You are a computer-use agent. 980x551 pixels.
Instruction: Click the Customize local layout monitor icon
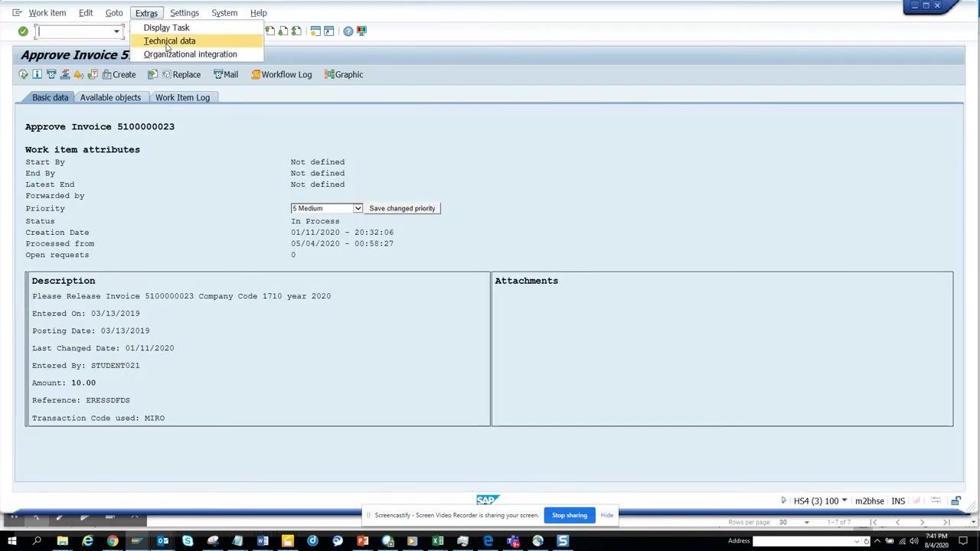pos(361,31)
